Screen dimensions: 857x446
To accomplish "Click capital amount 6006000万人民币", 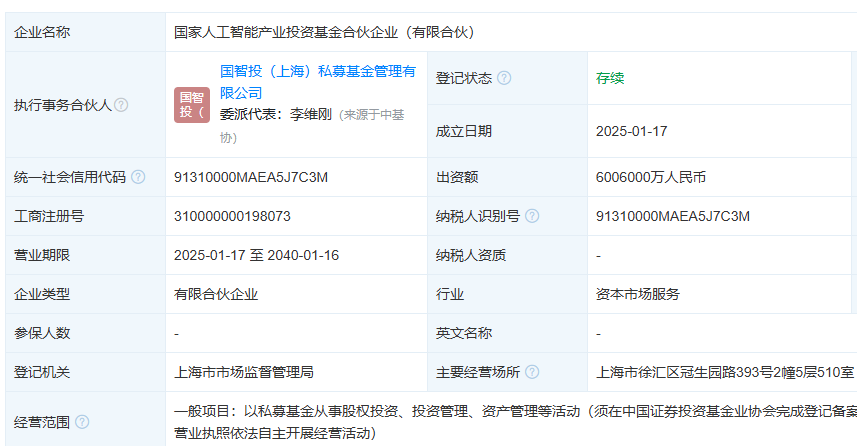I will click(651, 178).
